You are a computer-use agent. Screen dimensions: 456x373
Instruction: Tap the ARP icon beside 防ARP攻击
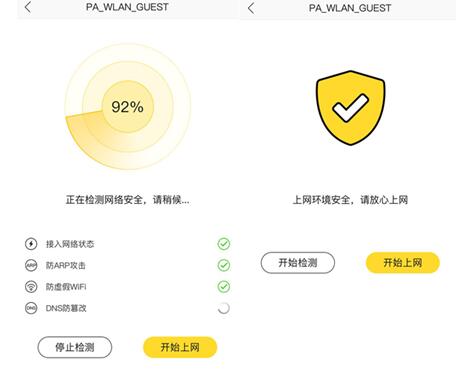(31, 265)
